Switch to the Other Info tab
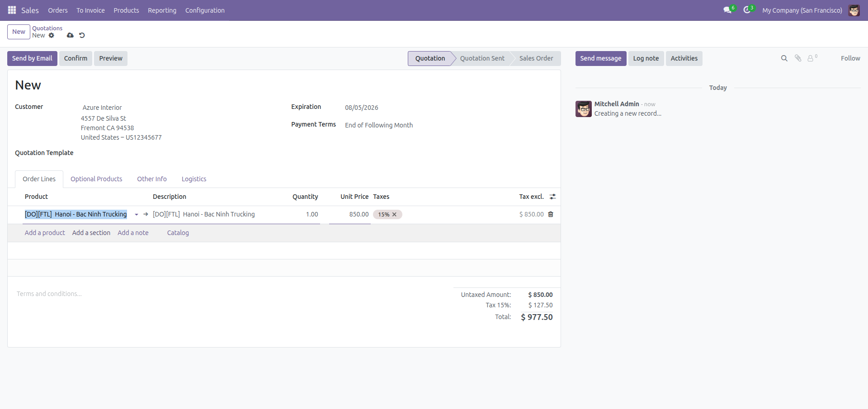This screenshot has width=868, height=409. (152, 179)
